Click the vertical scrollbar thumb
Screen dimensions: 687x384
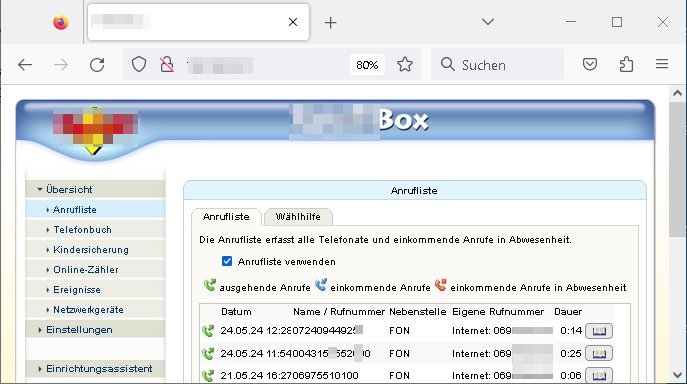(677, 171)
